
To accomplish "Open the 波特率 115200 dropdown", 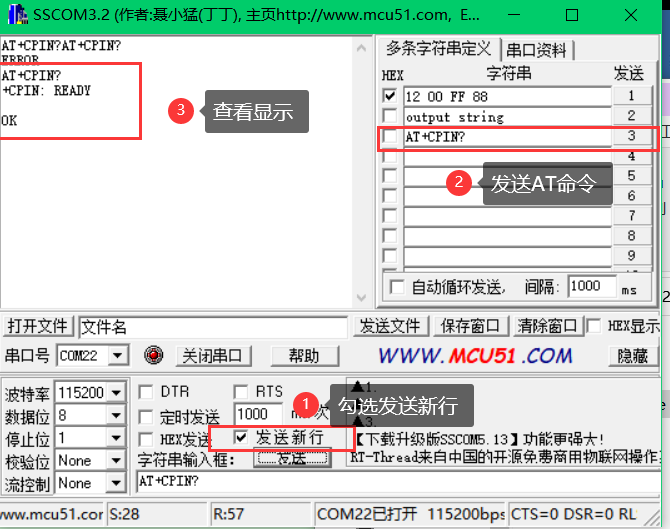I will click(116, 392).
